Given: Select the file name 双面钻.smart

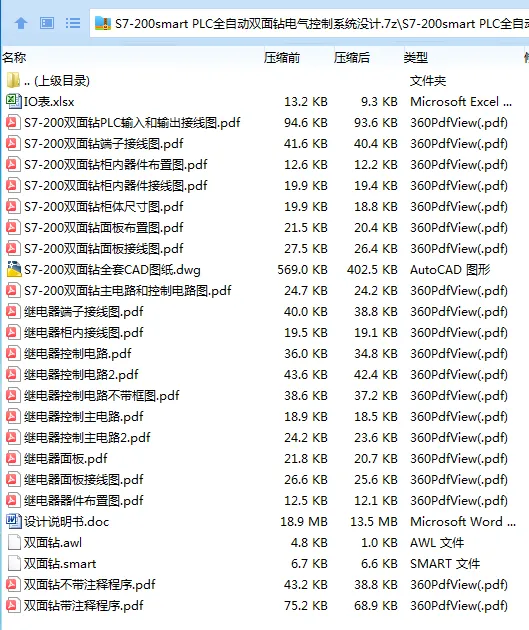Looking at the screenshot, I should [x=60, y=563].
